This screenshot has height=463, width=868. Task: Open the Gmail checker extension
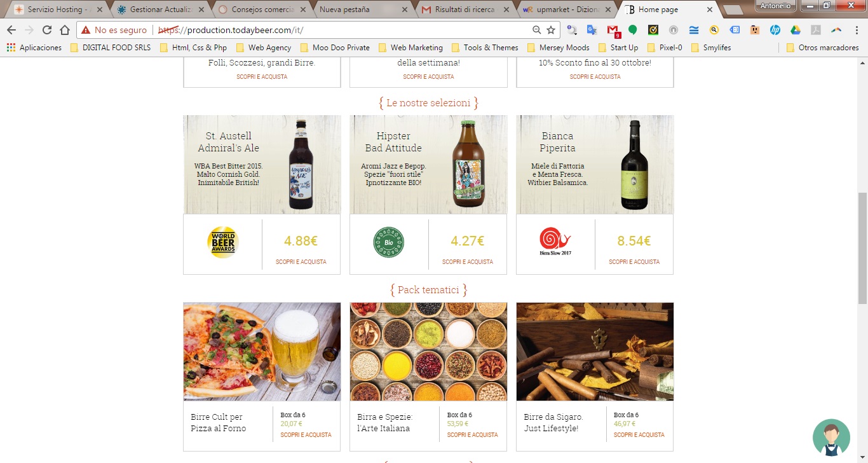pos(613,30)
